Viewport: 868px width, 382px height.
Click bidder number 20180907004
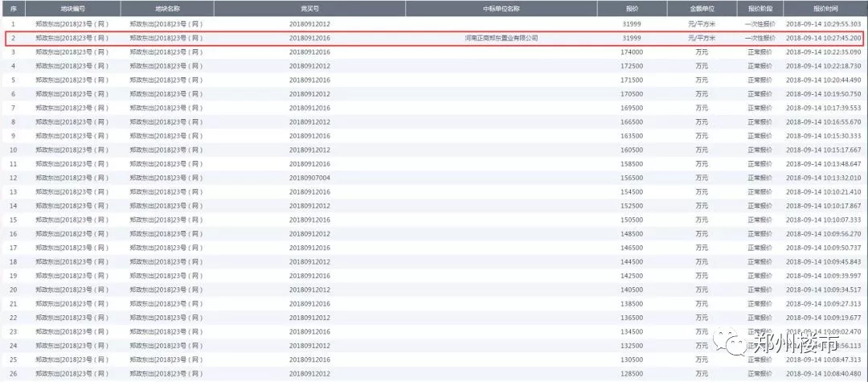[x=309, y=178]
